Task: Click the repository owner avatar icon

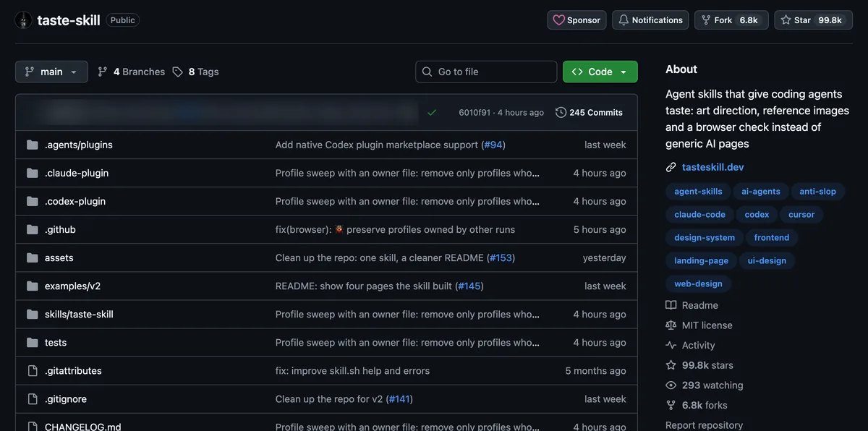Action: [x=23, y=20]
